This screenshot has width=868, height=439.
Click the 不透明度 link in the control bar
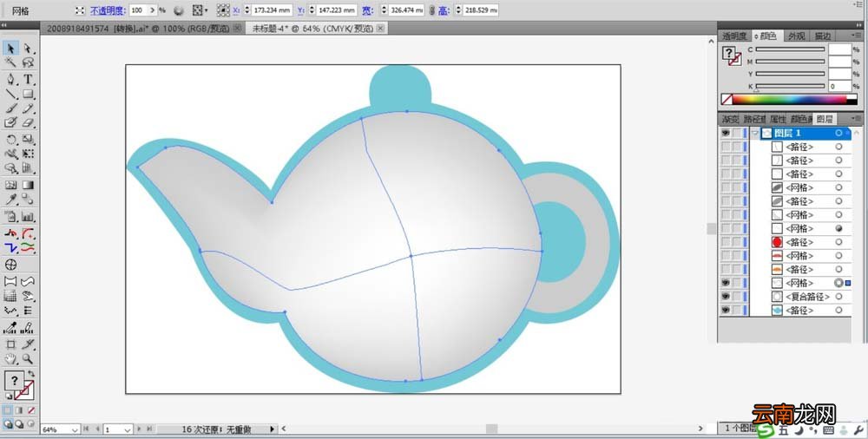pyautogui.click(x=108, y=10)
